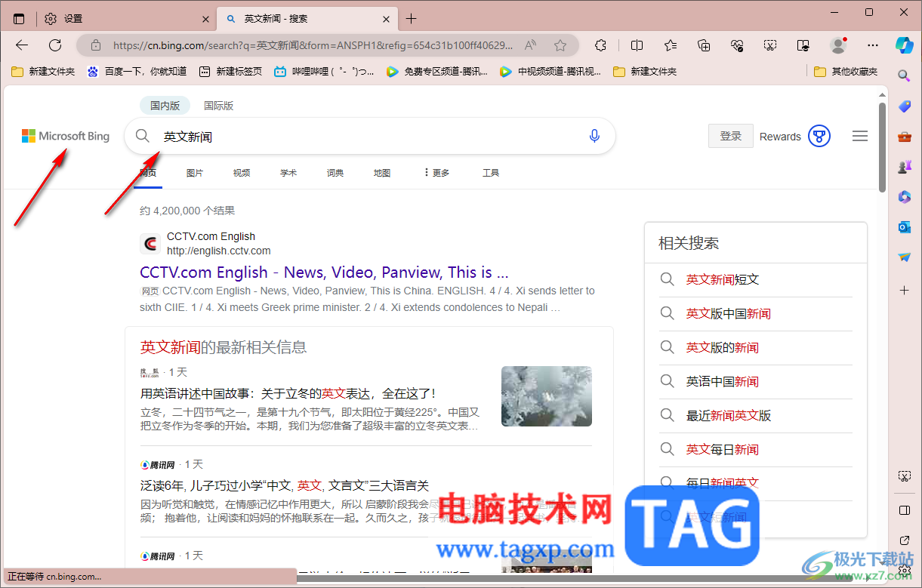Select the 地图 search category
The height and width of the screenshot is (588, 922).
[x=382, y=173]
